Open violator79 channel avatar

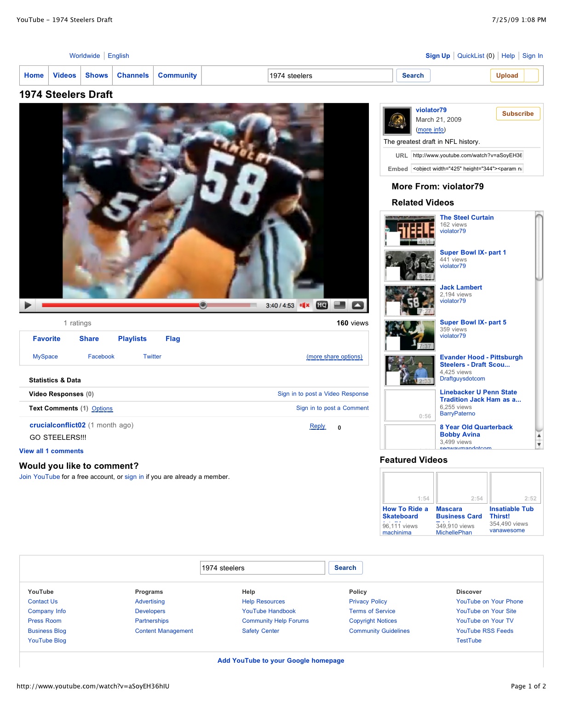click(x=397, y=121)
